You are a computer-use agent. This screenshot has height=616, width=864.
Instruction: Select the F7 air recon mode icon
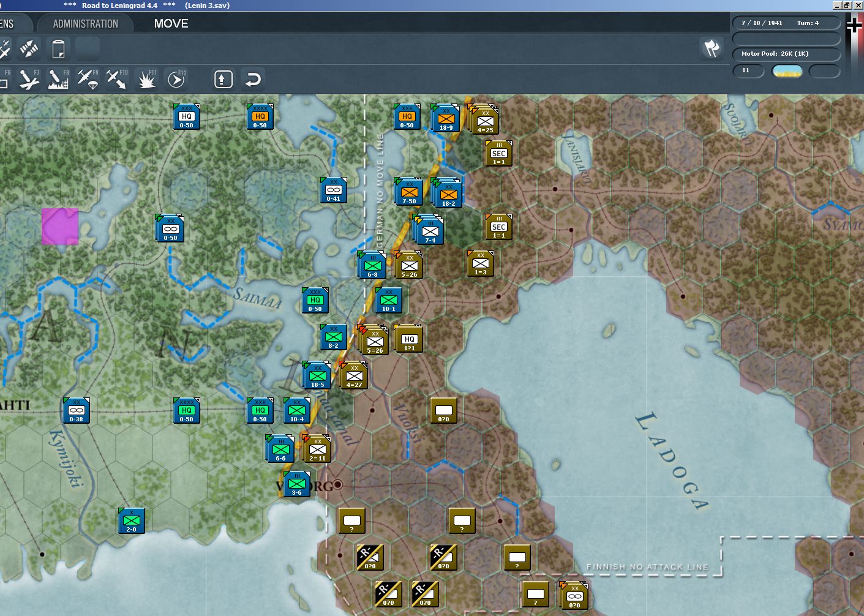[28, 79]
